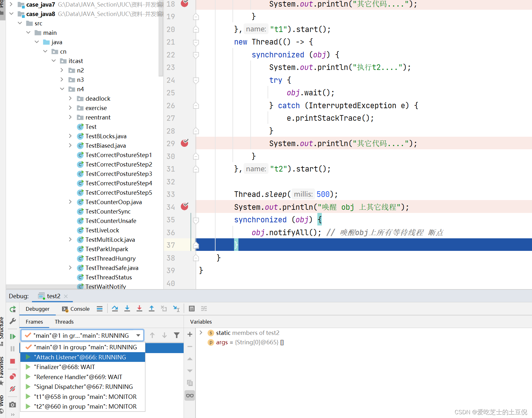The image size is (532, 418).
Task: Toggle breakpoint on line 18
Action: (185, 3)
